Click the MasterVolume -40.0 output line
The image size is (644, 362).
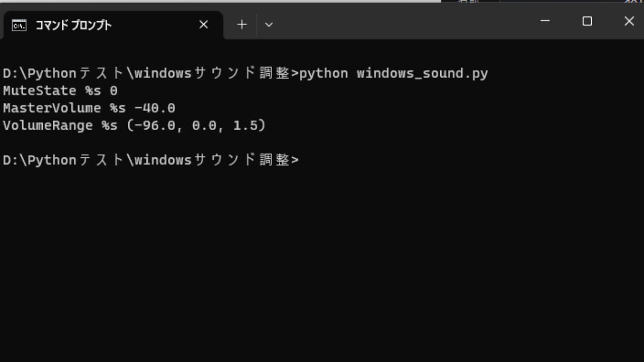[89, 108]
